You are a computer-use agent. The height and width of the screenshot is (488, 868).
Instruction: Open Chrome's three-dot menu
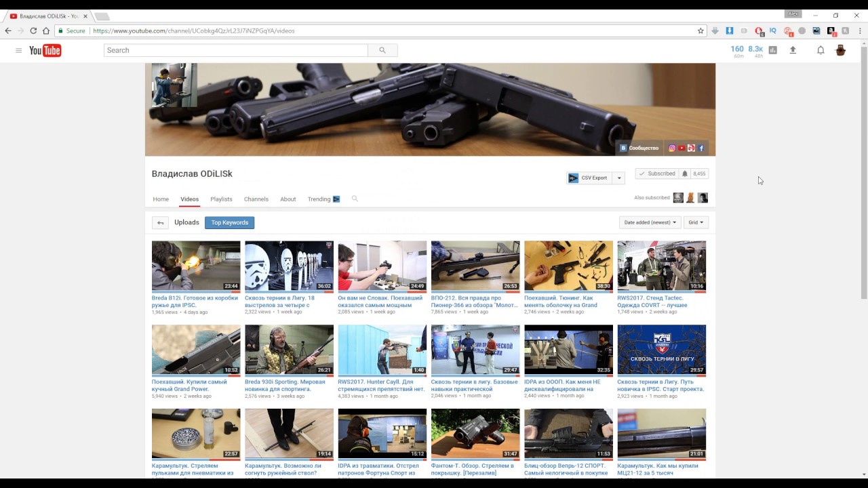point(859,30)
